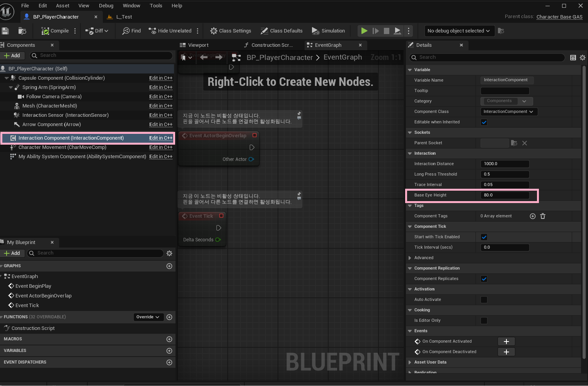Open Class Defaults
Screen dimensions: 588x386
coord(281,31)
